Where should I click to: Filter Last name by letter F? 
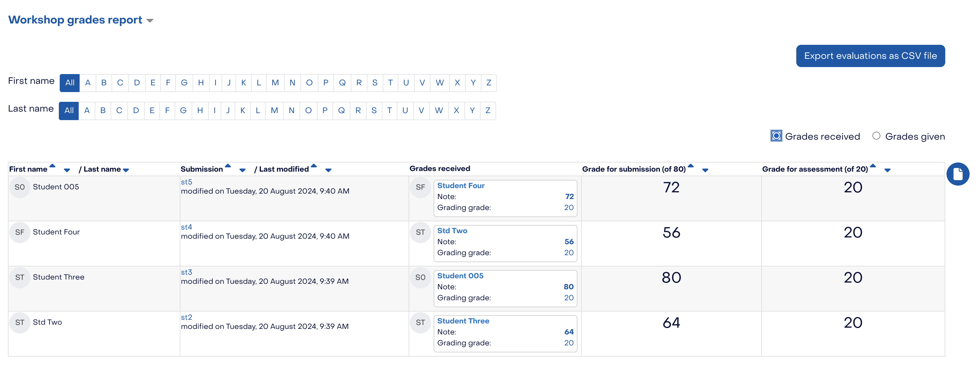pos(167,111)
